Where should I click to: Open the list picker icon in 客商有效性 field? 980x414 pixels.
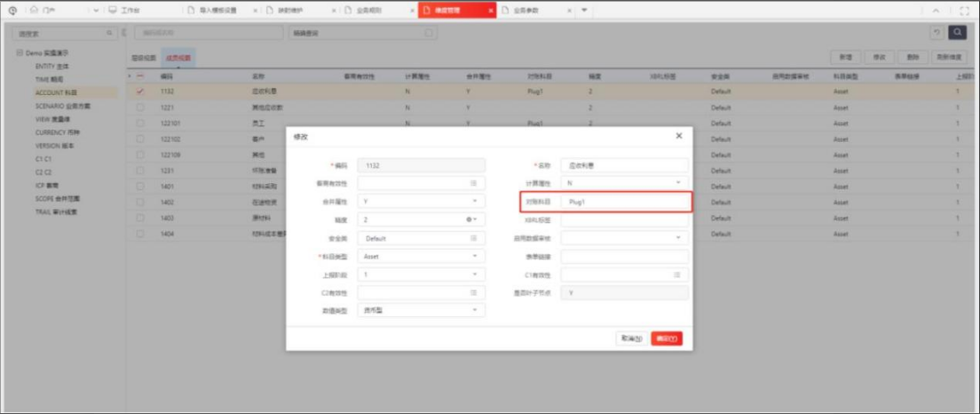[474, 183]
